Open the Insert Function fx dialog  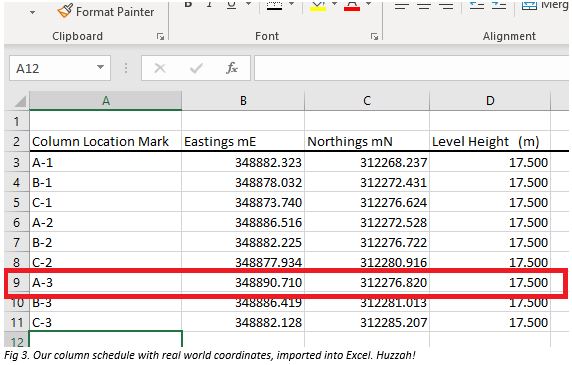(x=232, y=68)
